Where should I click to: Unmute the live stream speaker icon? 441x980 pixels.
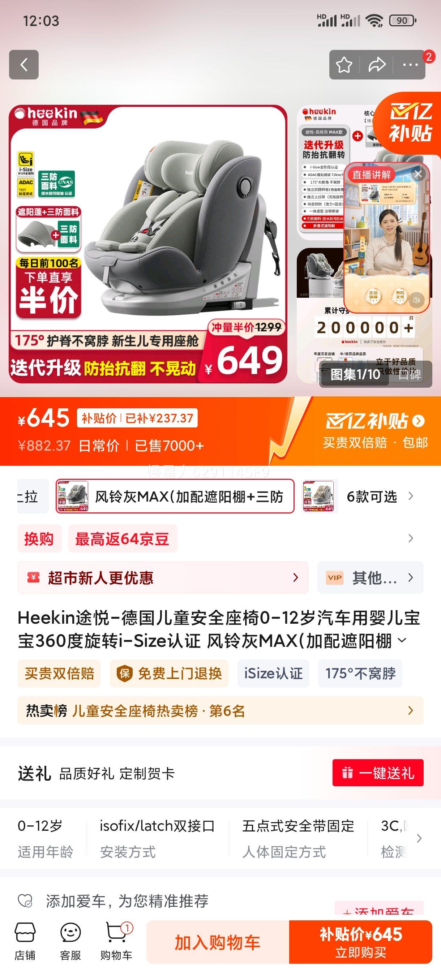[417, 300]
